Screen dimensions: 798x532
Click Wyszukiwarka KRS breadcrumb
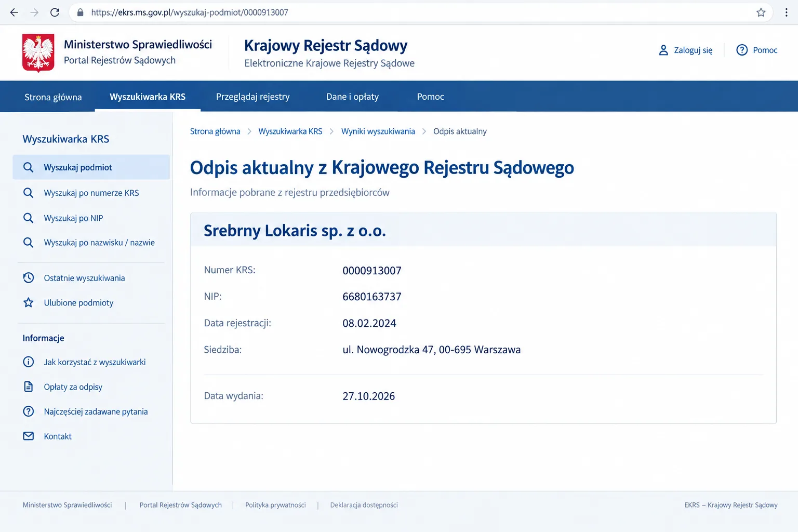[290, 131]
